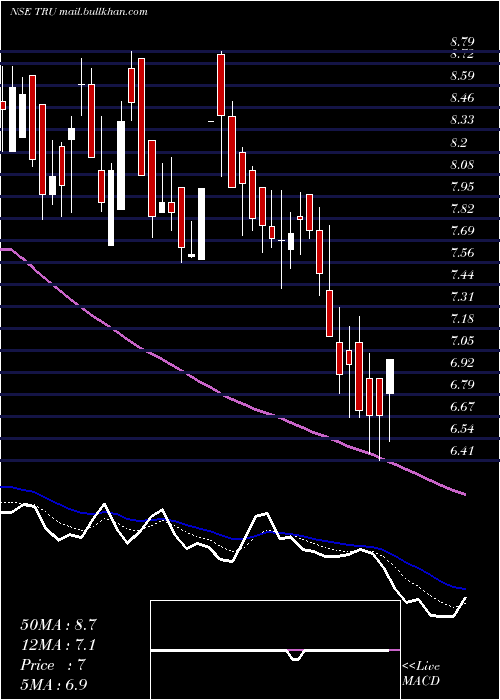The height and width of the screenshot is (700, 500).
Task: Click the 7.95 price axis label
Action: [x=462, y=186]
